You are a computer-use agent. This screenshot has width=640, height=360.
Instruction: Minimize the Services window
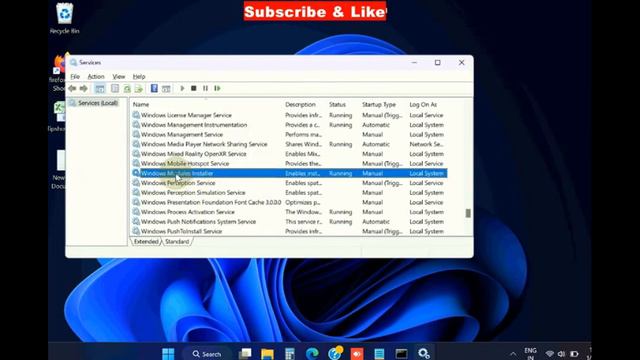coord(414,62)
